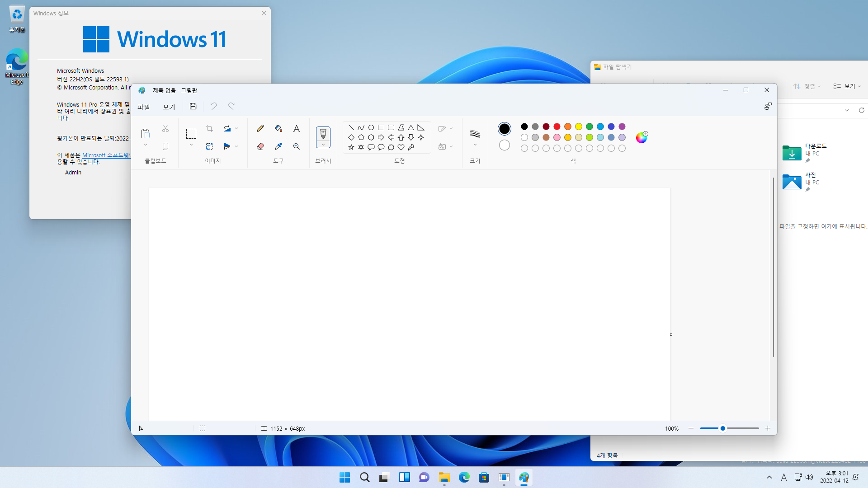Open the Size dropdown

(475, 145)
